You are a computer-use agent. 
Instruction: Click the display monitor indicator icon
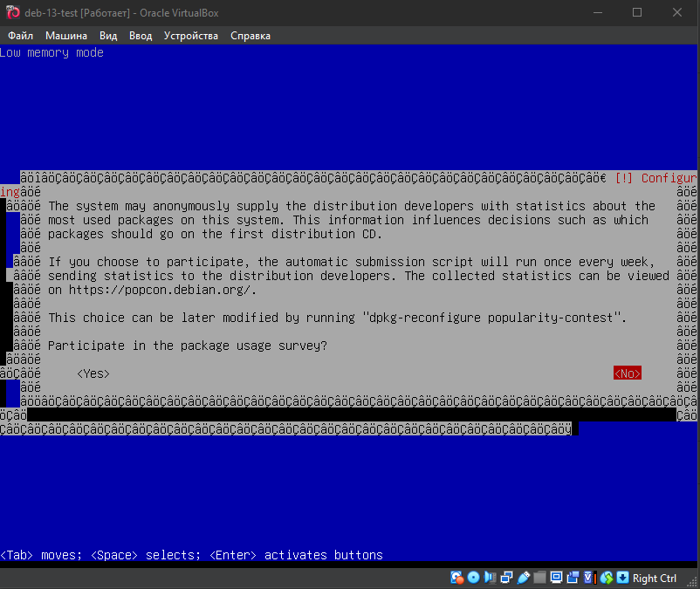pos(556,578)
